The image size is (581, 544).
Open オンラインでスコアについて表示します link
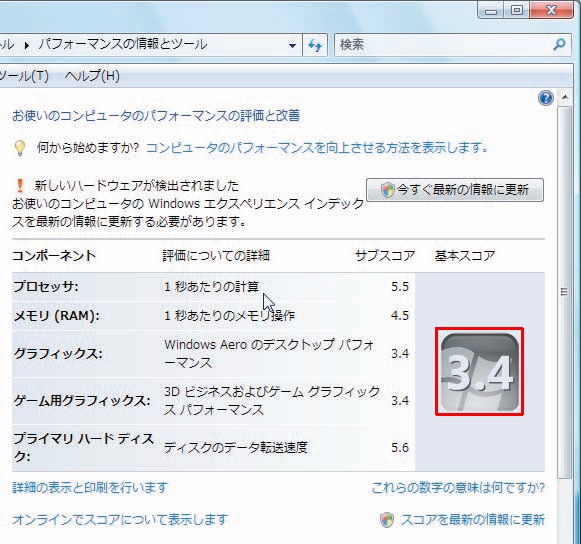coord(120,520)
